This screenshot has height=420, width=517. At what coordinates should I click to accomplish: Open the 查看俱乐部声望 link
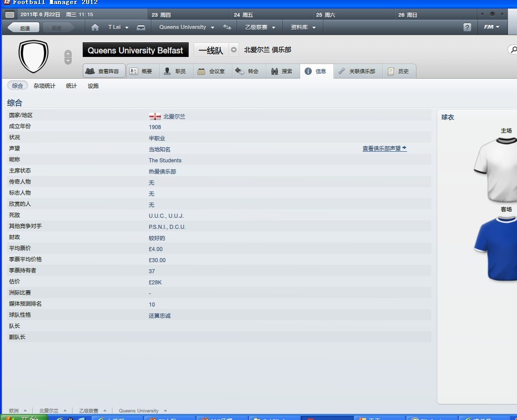(x=384, y=148)
